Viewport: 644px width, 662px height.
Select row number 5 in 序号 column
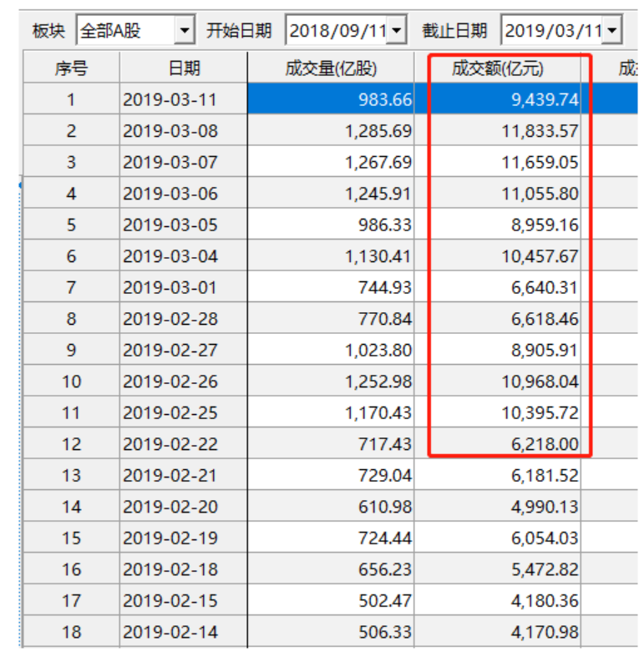tap(71, 225)
